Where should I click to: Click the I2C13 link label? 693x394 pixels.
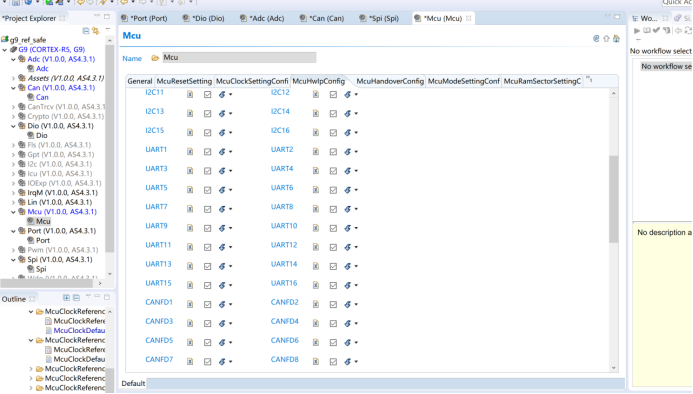tap(154, 111)
